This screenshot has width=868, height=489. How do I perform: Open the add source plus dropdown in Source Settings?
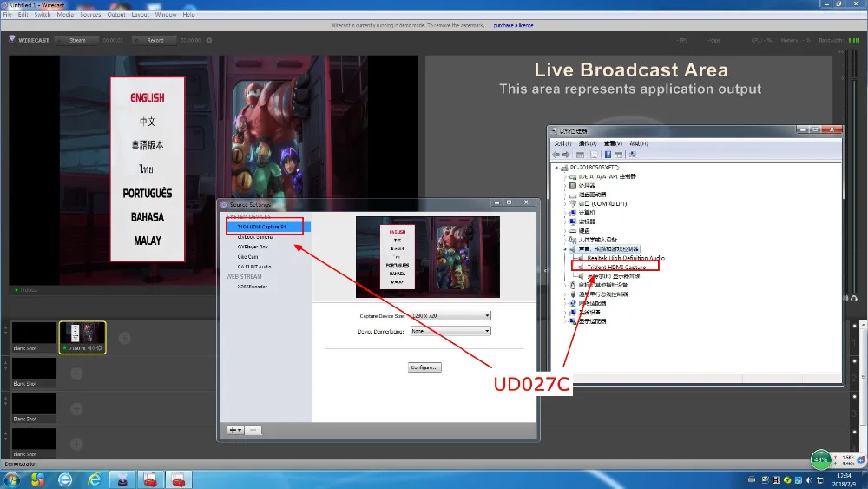pyautogui.click(x=235, y=430)
